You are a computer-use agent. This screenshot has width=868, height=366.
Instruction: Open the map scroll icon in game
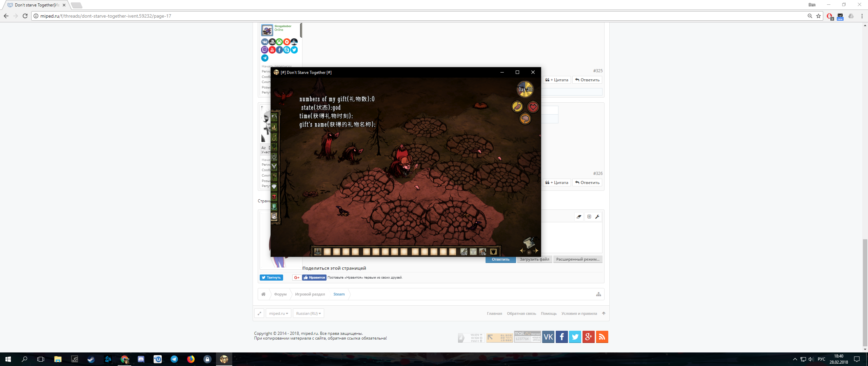(529, 242)
